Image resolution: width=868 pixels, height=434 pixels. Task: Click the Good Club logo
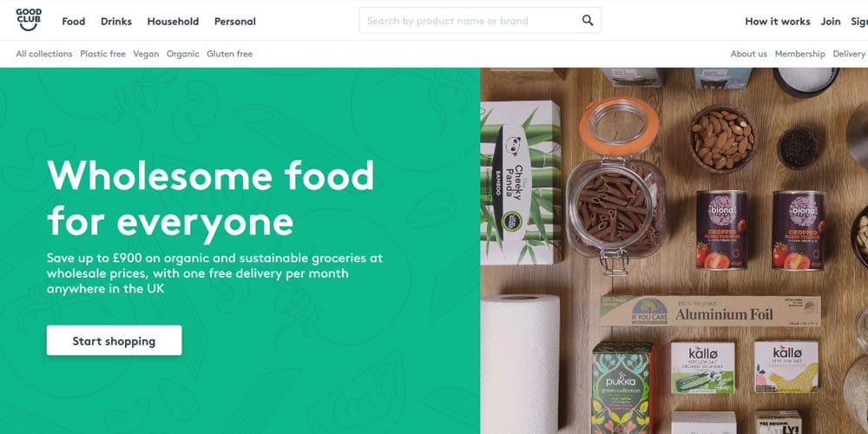click(x=29, y=20)
